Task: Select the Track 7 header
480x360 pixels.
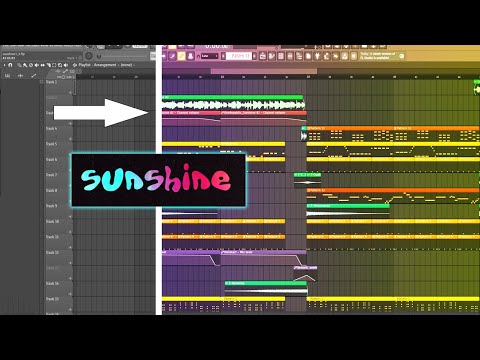Action: [58, 179]
